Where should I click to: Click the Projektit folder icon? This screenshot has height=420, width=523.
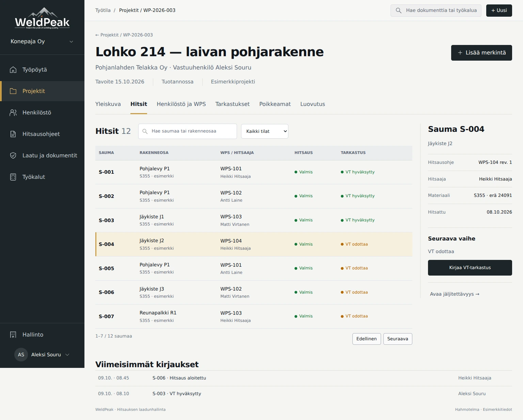13,91
